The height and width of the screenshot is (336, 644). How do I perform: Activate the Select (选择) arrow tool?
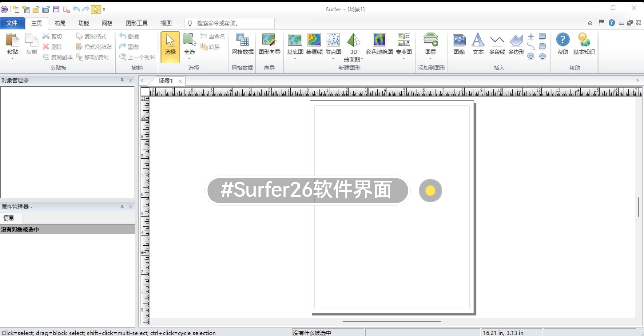(x=170, y=47)
